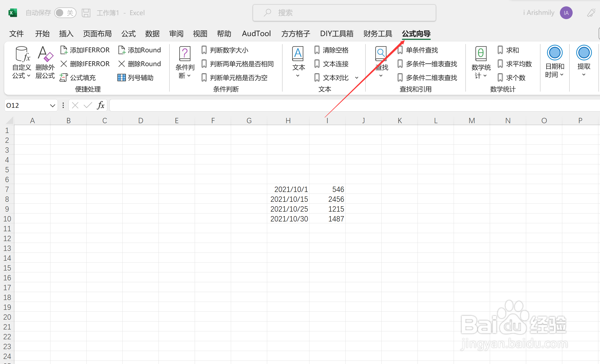Open the IA account avatar

tap(566, 13)
